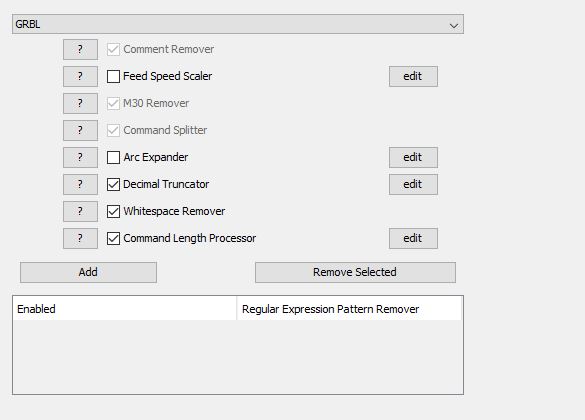This screenshot has width=585, height=420.
Task: Enable the Arc Expander checkbox
Action: [113, 157]
